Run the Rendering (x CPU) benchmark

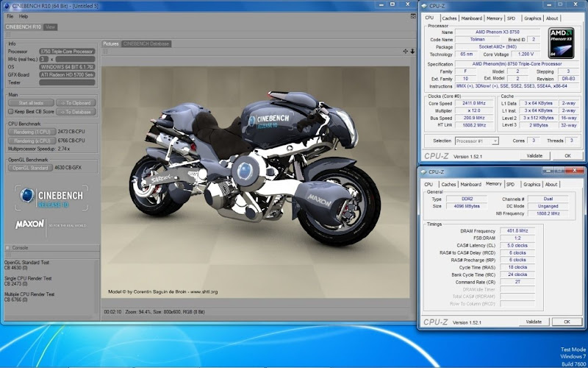(x=32, y=141)
